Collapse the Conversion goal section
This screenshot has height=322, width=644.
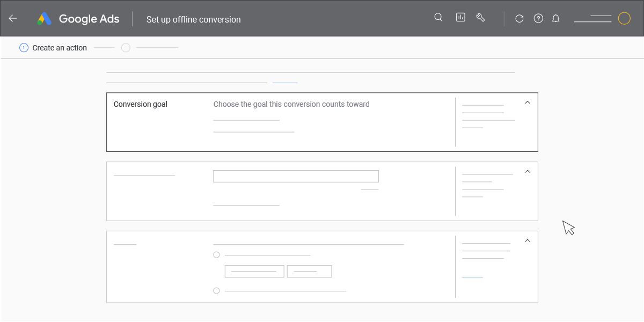pos(527,101)
